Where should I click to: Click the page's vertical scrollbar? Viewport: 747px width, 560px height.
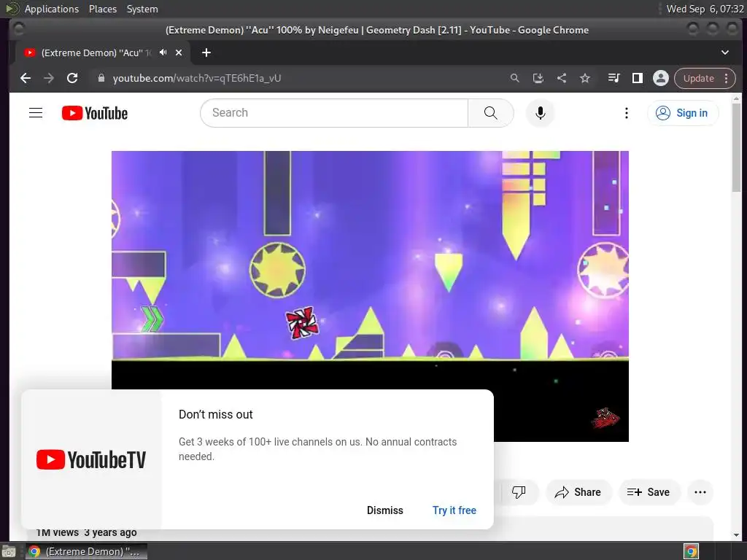click(737, 147)
